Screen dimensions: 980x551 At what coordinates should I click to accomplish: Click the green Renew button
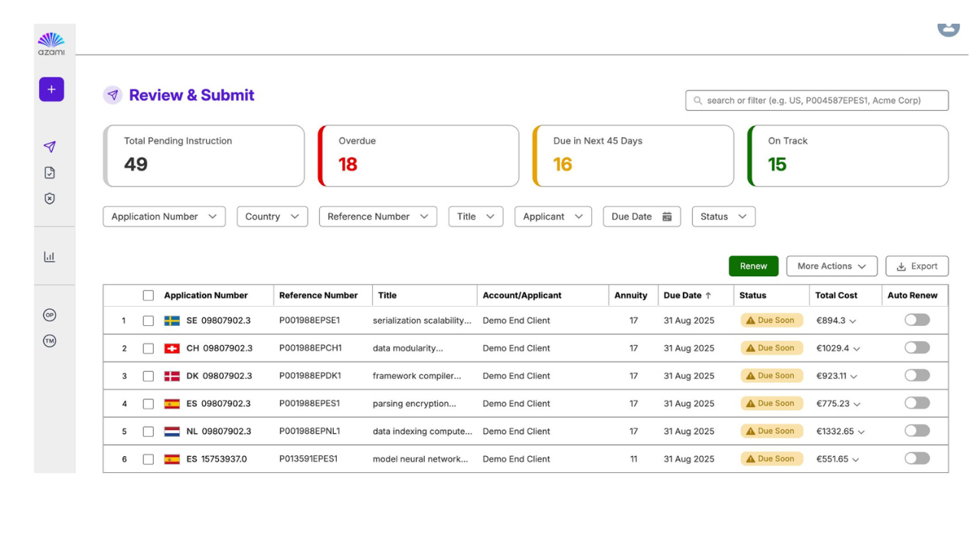(753, 266)
